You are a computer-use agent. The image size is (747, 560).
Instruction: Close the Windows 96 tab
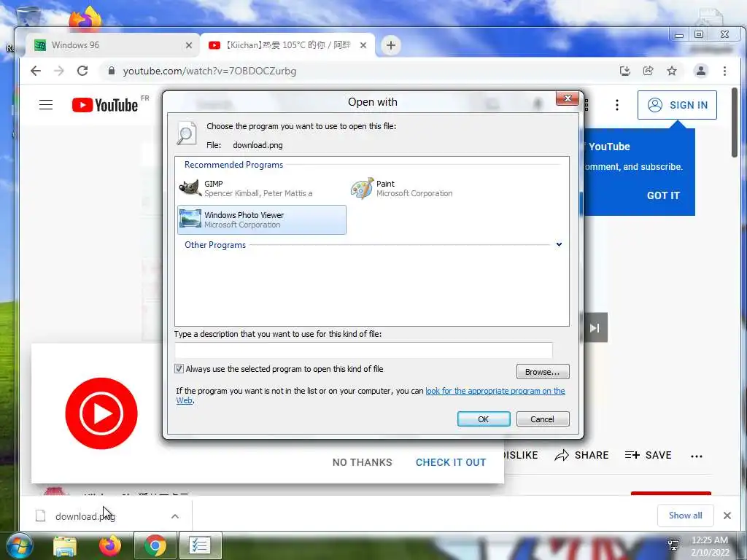tap(189, 45)
